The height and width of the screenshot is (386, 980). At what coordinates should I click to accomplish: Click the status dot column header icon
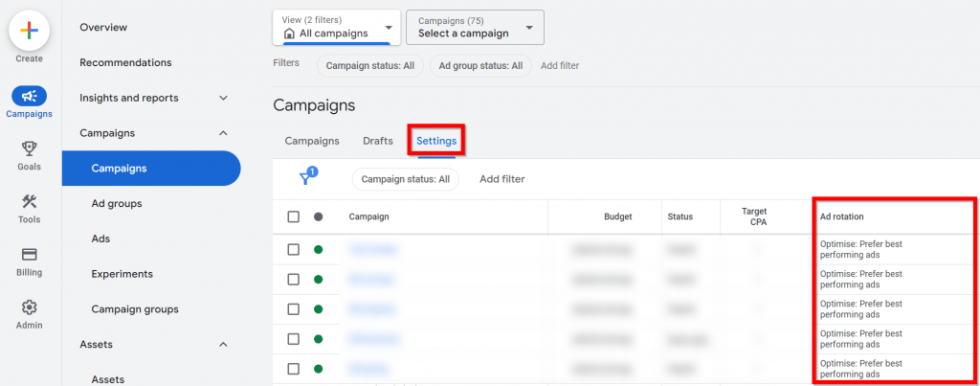pos(318,217)
